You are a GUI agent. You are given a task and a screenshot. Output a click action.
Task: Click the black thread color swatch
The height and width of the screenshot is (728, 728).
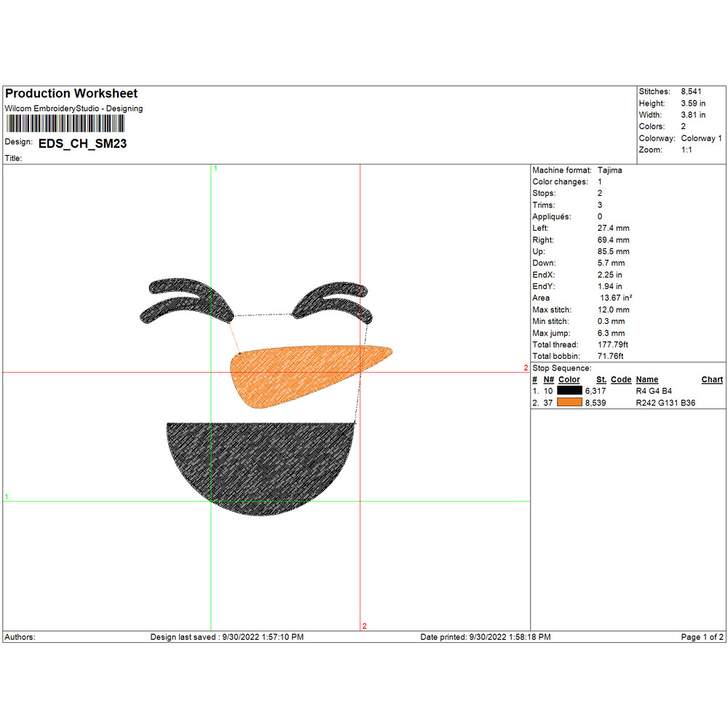[x=569, y=391]
